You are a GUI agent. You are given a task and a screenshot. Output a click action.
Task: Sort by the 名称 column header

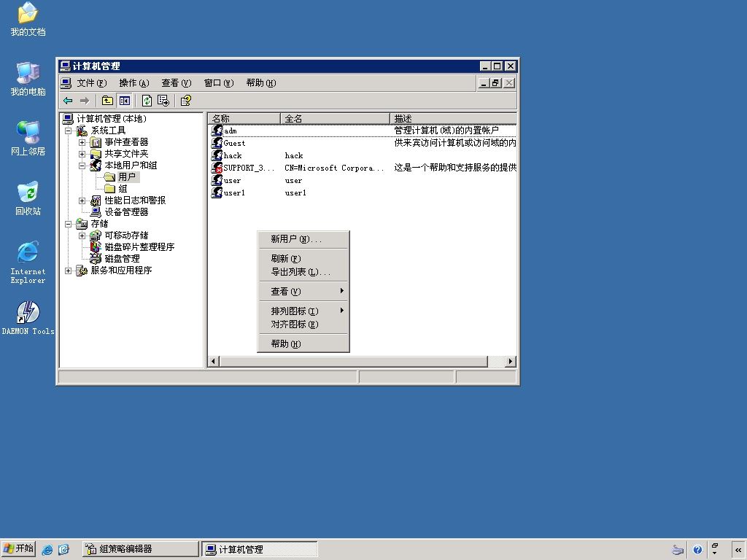coord(244,118)
